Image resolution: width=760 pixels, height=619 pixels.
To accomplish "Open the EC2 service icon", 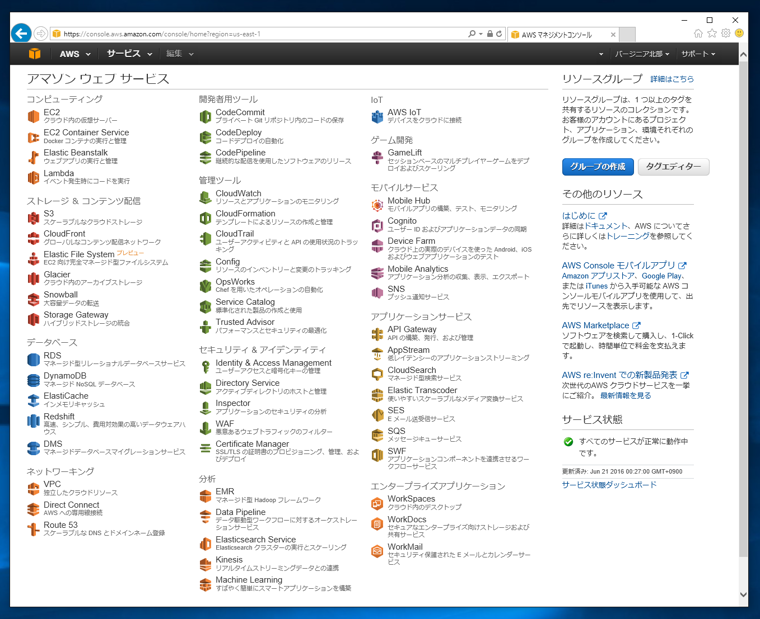I will [x=33, y=116].
